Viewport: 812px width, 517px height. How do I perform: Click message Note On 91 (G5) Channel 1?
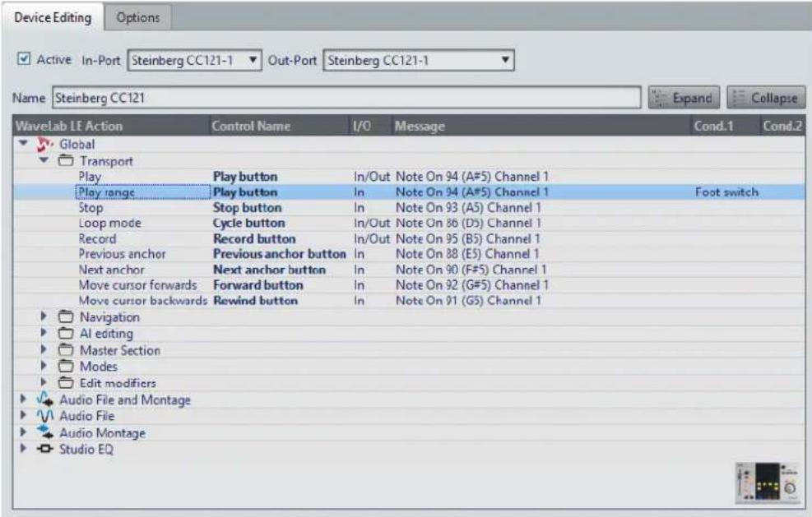(x=468, y=301)
